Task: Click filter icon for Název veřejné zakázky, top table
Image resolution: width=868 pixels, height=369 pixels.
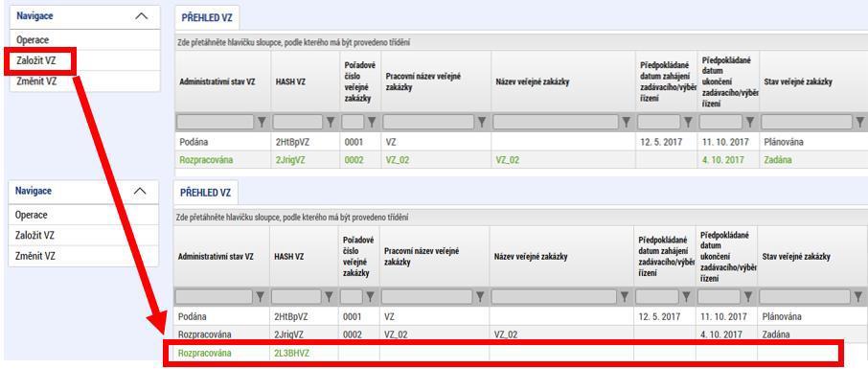Action: pos(627,122)
